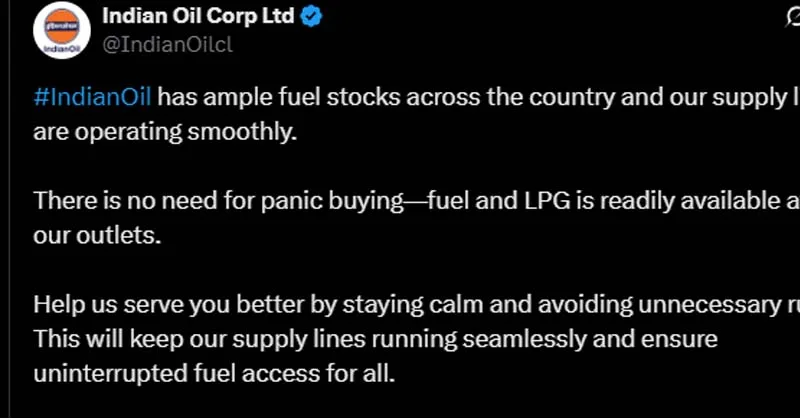Open the #IndianOil hashtag
Viewport: 800px width, 420px height.
point(92,97)
